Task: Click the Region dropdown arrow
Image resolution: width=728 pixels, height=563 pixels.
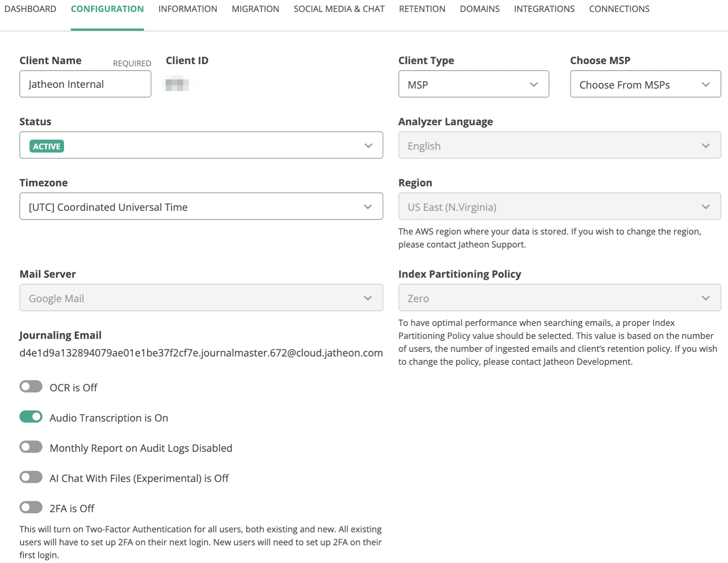Action: tap(706, 206)
